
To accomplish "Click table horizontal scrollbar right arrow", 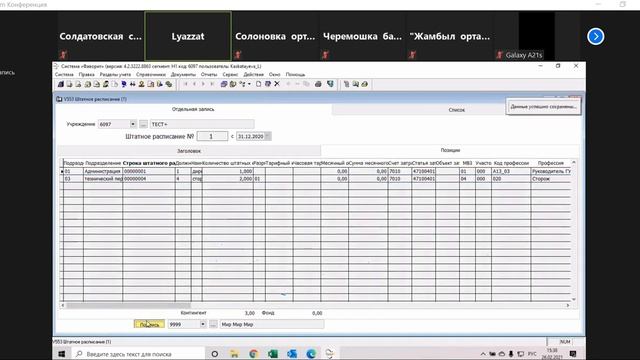I will [568, 305].
